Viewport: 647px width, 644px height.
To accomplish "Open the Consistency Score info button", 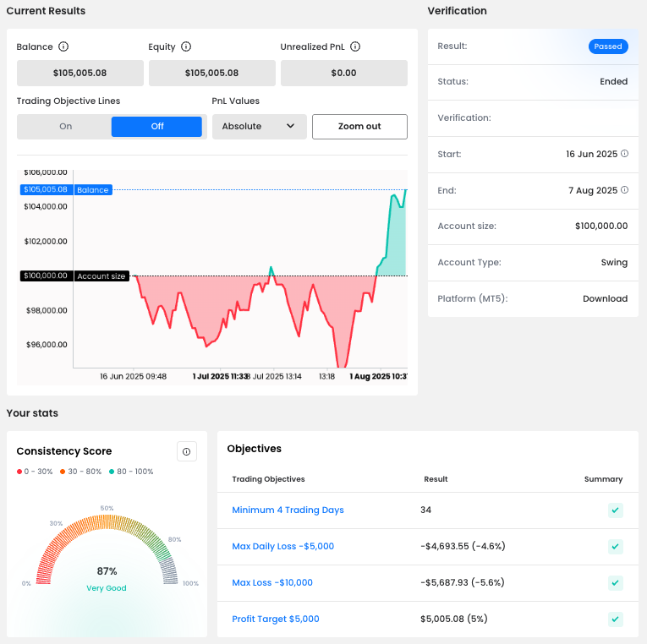I will (x=187, y=451).
